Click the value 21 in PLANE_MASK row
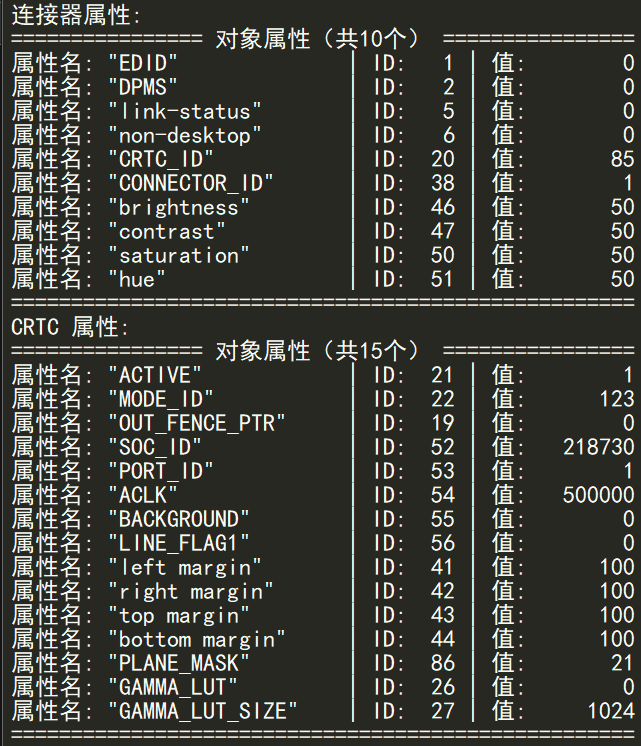The width and height of the screenshot is (641, 746). [622, 663]
